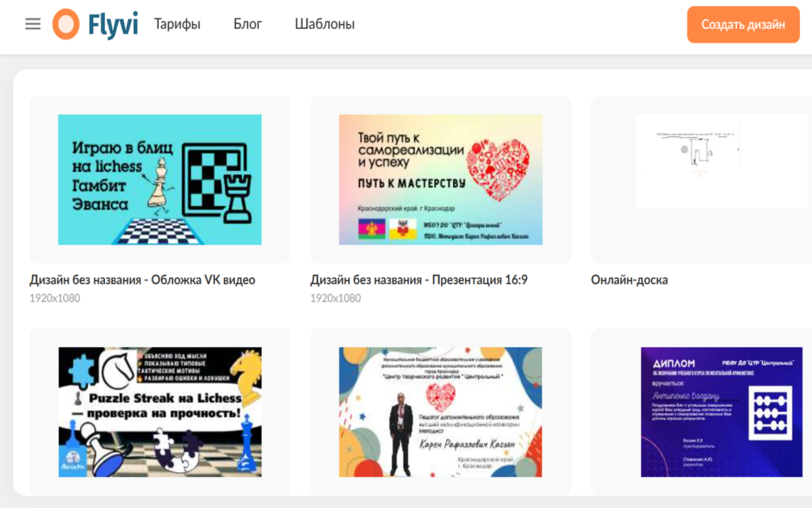Click 1920x1080 size under Обложка VK видео

click(x=55, y=298)
